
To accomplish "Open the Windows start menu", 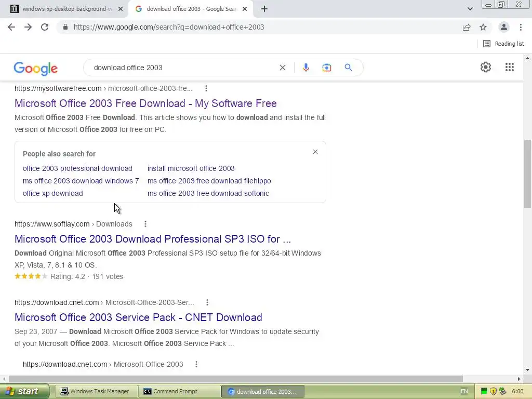I will click(x=24, y=391).
